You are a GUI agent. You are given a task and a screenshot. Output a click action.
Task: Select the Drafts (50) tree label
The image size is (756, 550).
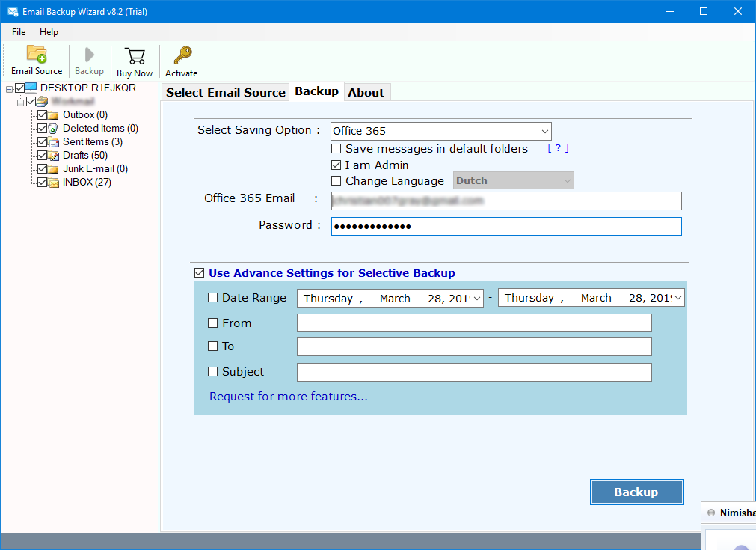coord(85,156)
